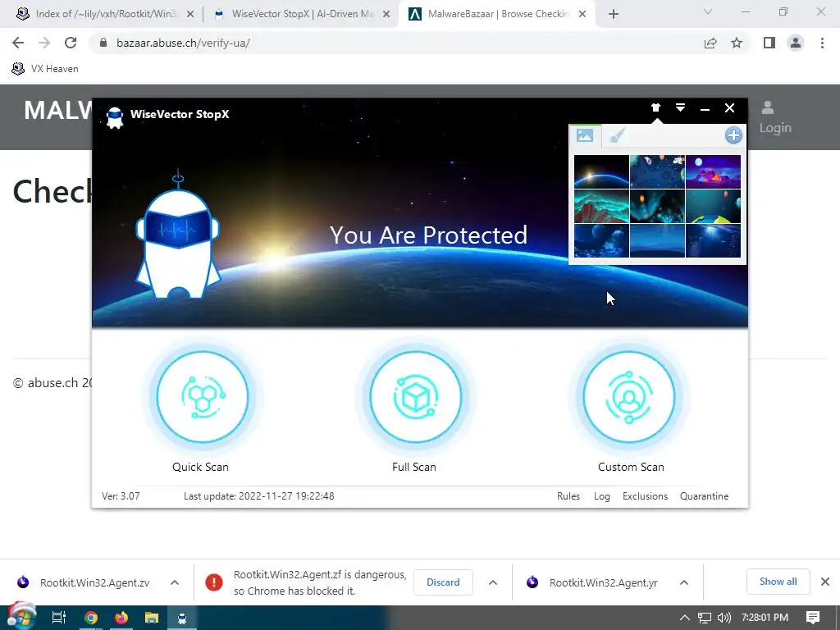Viewport: 840px width, 630px height.
Task: Open Task View on the taskbar
Action: click(58, 618)
